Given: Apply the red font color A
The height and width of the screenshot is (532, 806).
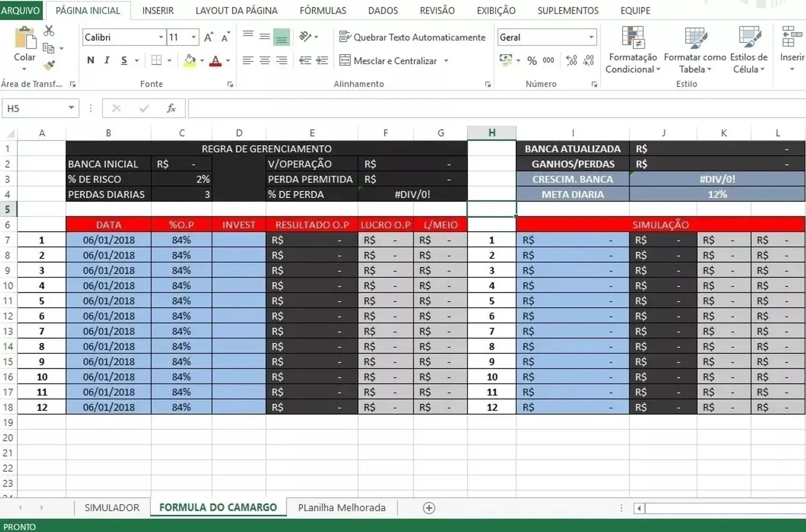Looking at the screenshot, I should (x=216, y=60).
